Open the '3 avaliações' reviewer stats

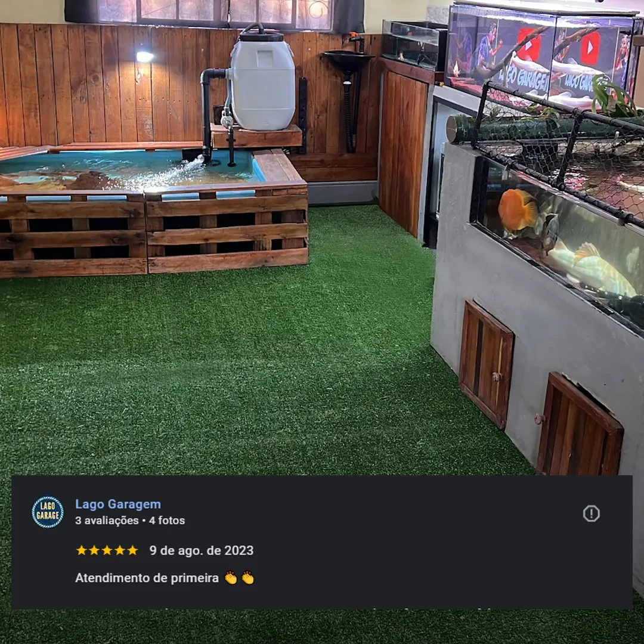point(107,521)
